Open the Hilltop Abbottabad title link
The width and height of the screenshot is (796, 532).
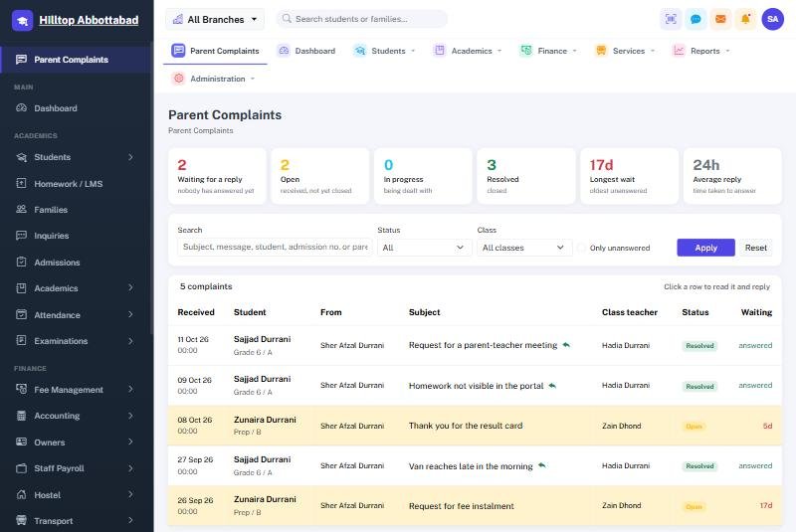click(x=89, y=20)
